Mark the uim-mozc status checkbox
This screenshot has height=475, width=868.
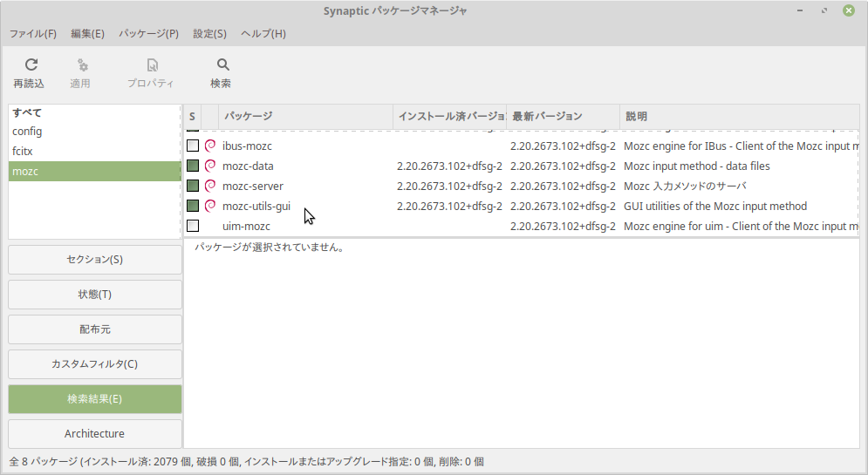193,226
